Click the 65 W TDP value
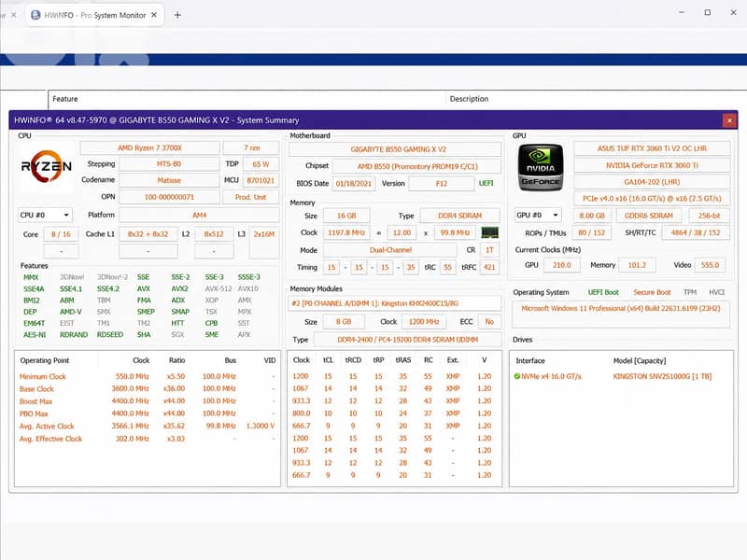 coord(261,164)
